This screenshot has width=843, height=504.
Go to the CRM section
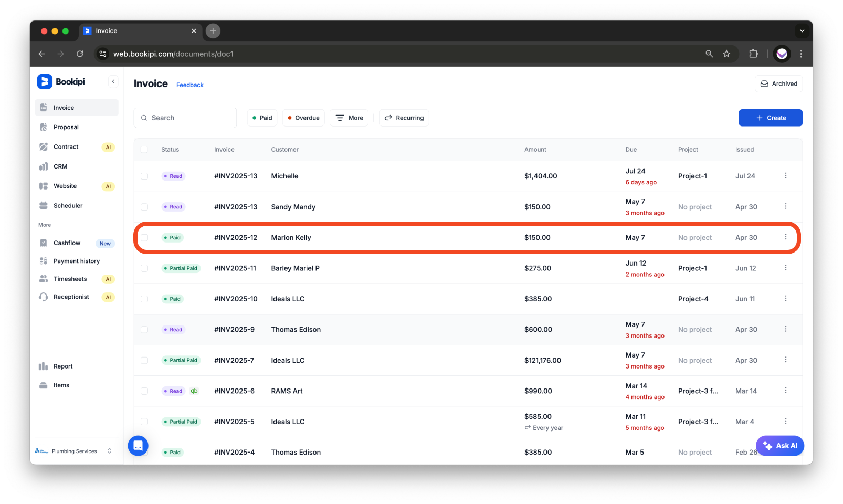tap(60, 166)
